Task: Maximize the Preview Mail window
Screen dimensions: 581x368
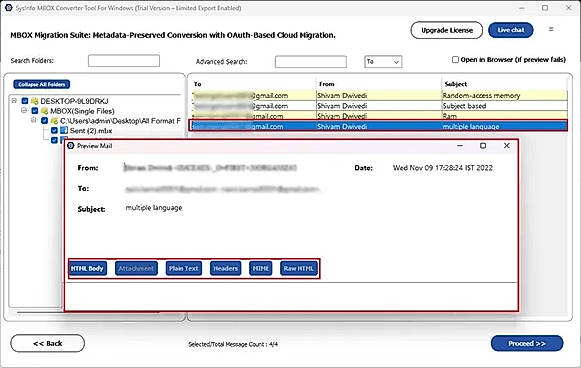Action: 483,146
